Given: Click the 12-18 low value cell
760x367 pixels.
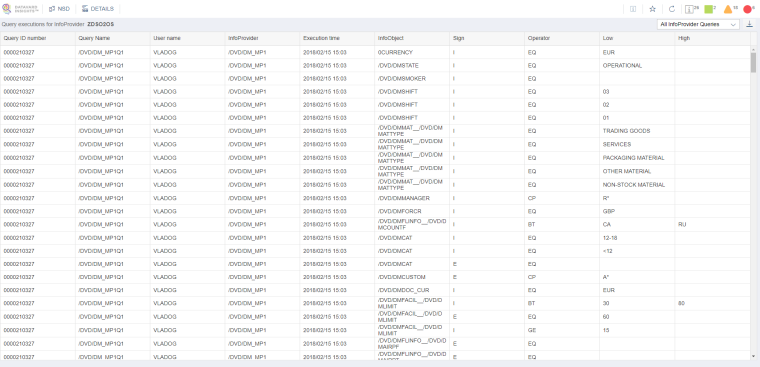Looking at the screenshot, I should click(x=637, y=238).
